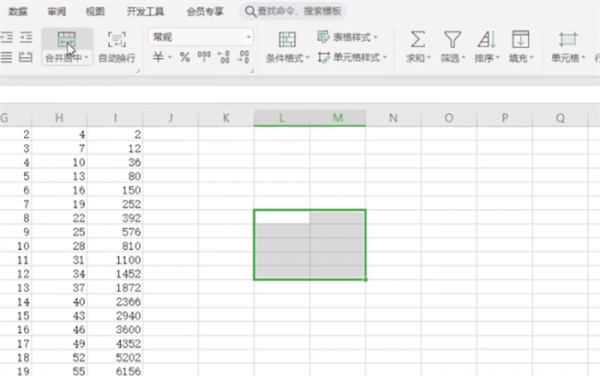Viewport: 600px width, 376px height.
Task: Expand the 排序 dropdown arrow
Action: point(498,58)
